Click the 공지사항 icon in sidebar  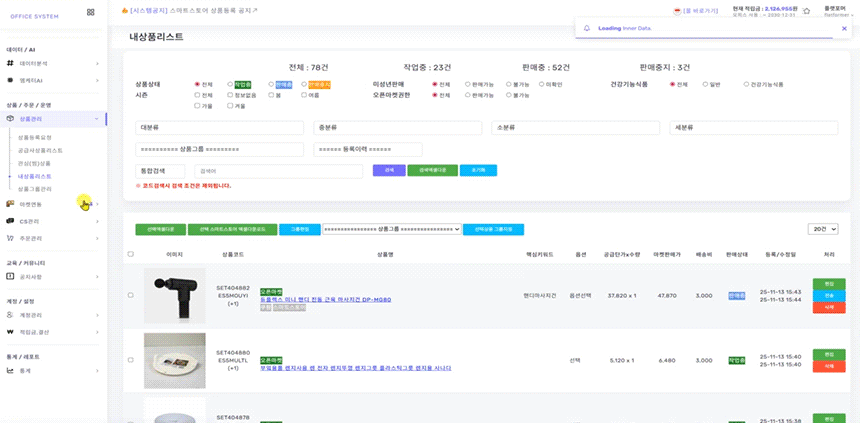(x=9, y=276)
